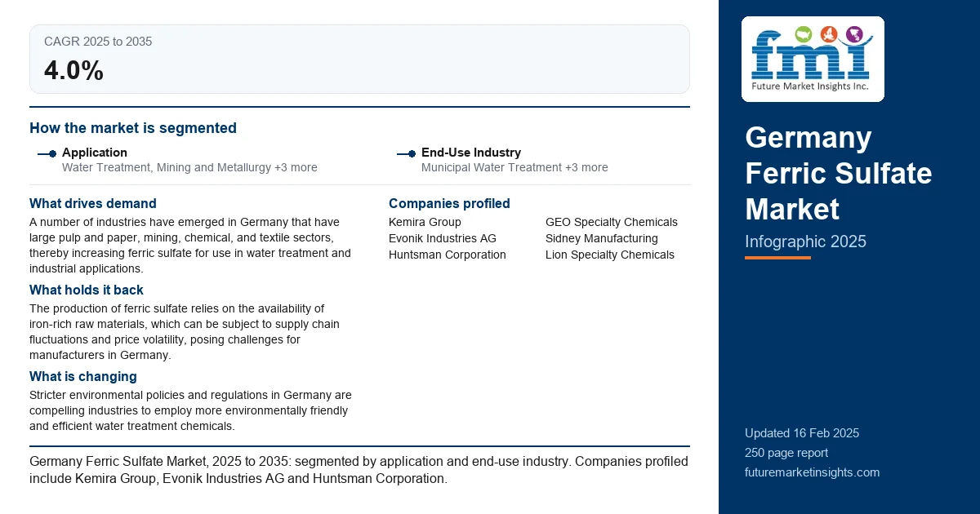980x514 pixels.
Task: Click the 'What holds it back' heading
Action: (x=87, y=290)
